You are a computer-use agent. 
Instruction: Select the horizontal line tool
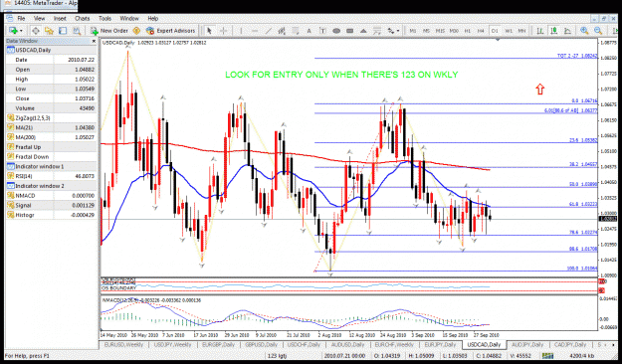255,31
